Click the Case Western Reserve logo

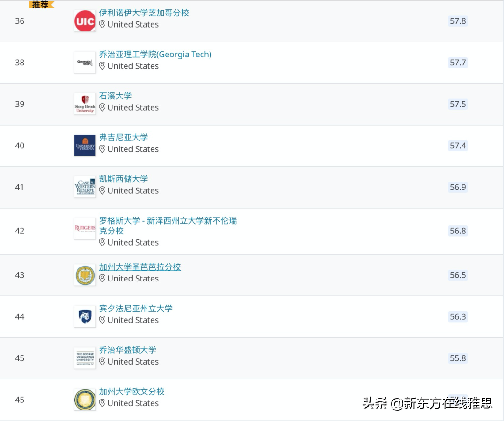click(84, 187)
